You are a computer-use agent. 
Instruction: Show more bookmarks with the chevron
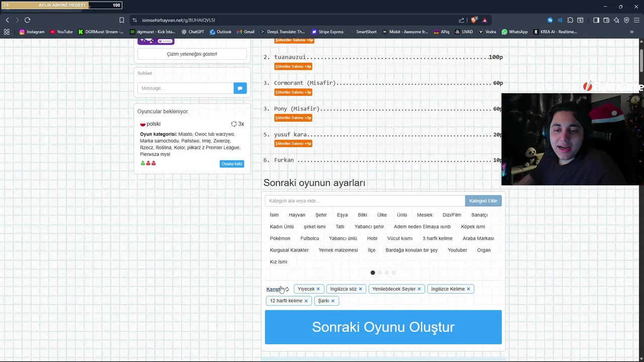631,32
